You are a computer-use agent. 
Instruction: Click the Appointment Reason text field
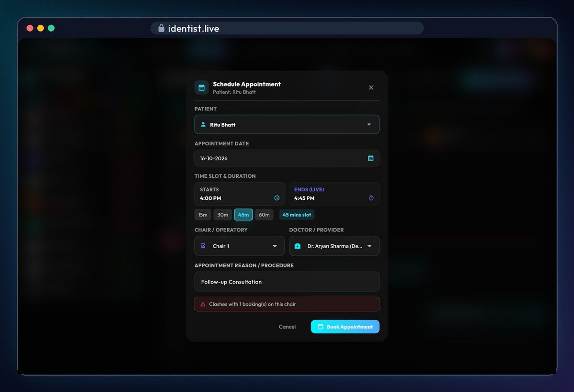pyautogui.click(x=287, y=282)
